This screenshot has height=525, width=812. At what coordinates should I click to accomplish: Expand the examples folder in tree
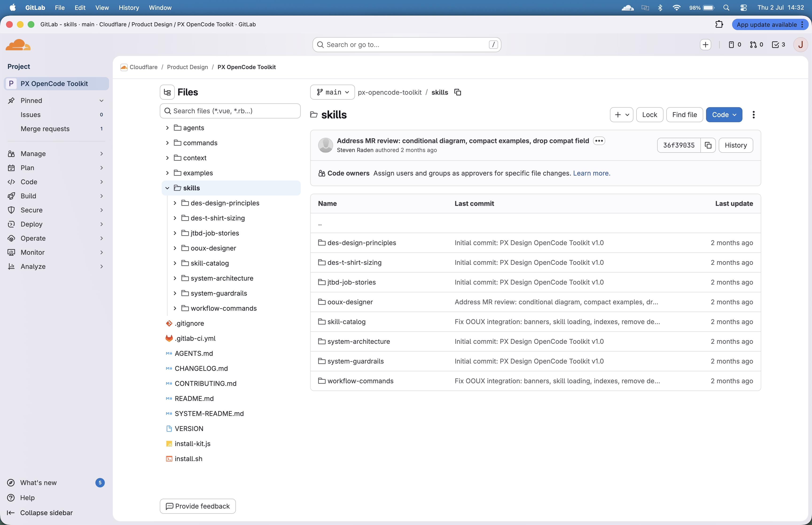pos(167,173)
